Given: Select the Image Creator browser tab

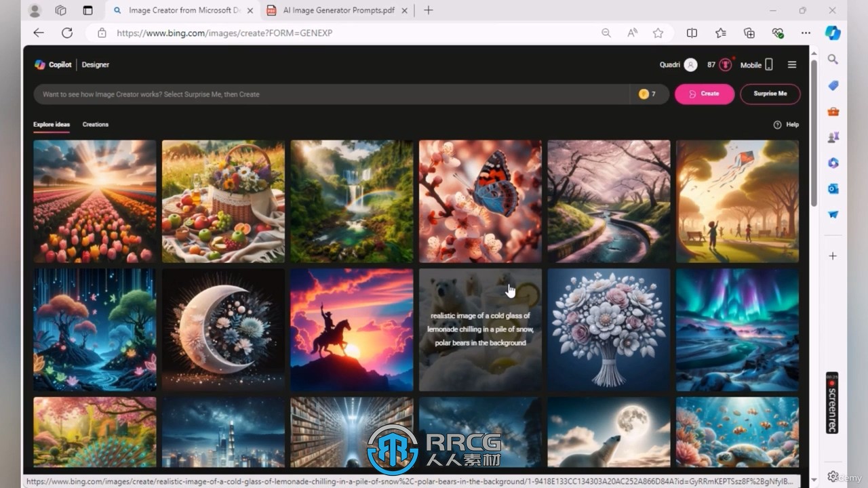Looking at the screenshot, I should coord(183,10).
